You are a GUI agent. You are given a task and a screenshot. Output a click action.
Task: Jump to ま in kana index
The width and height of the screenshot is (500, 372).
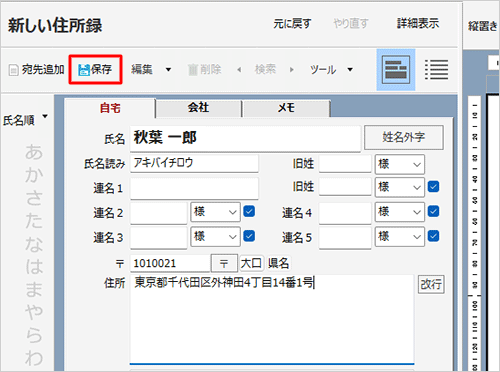pyautogui.click(x=34, y=289)
